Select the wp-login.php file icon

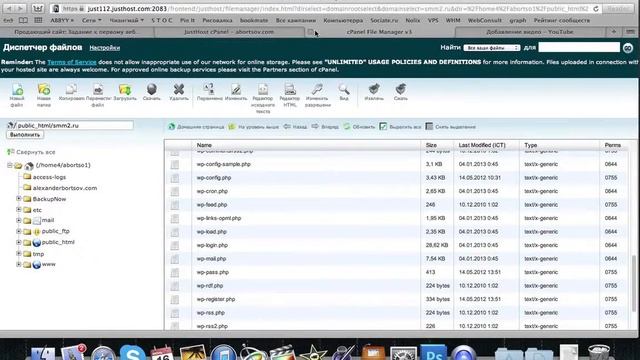pos(175,245)
